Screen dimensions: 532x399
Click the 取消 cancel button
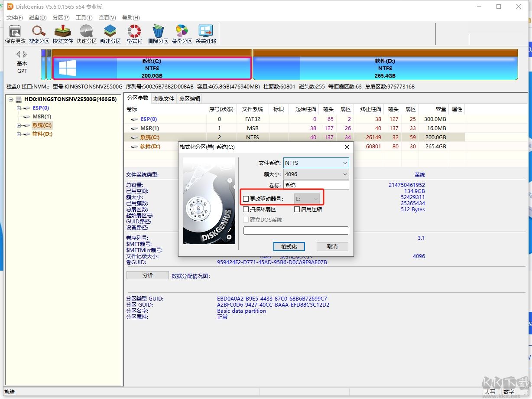click(x=332, y=247)
